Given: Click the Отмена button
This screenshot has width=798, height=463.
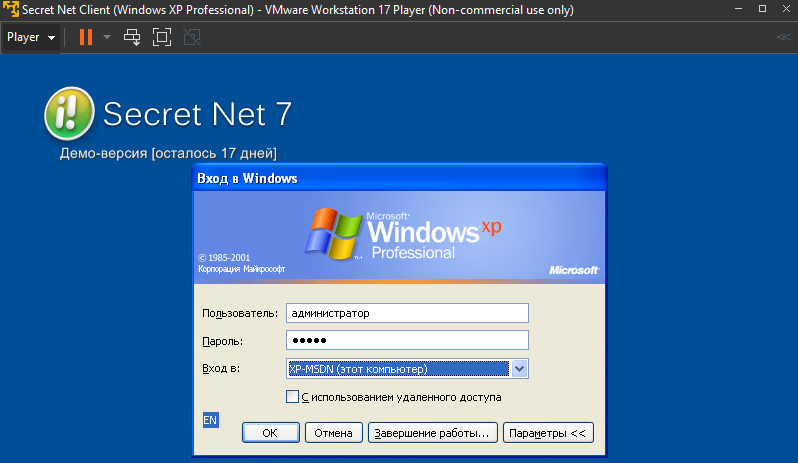Looking at the screenshot, I should coord(333,433).
